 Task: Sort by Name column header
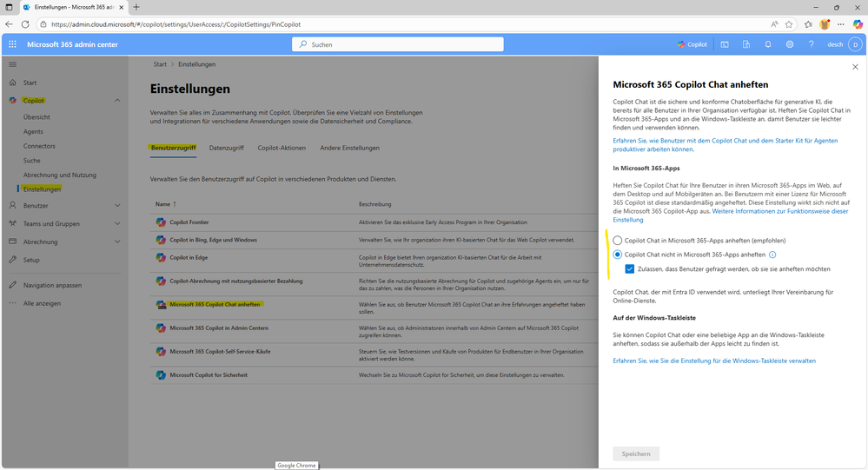click(x=165, y=204)
